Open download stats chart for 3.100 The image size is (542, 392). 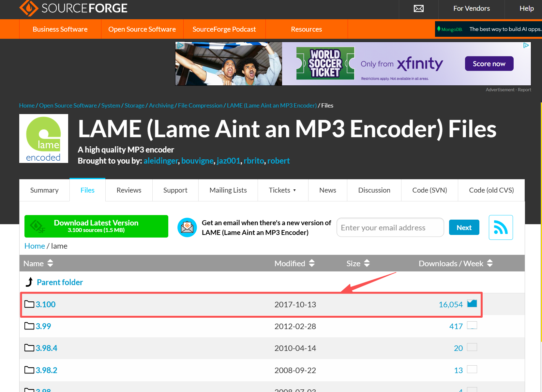pos(472,303)
